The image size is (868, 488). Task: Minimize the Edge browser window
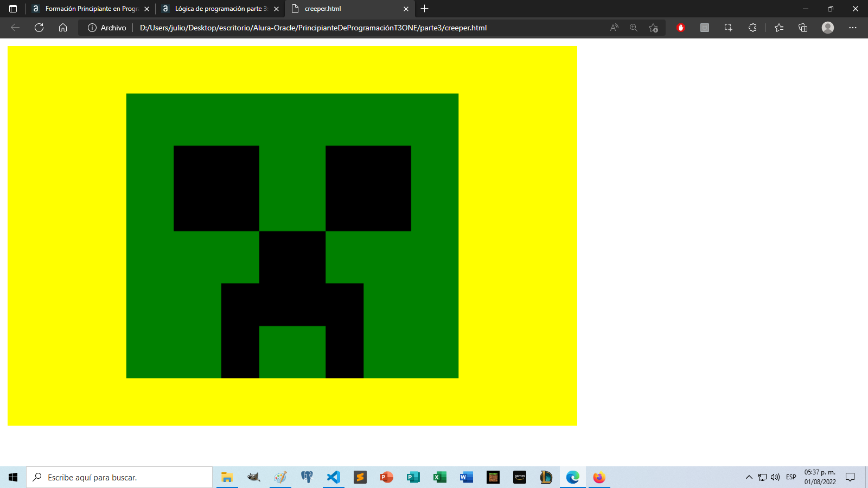[806, 9]
